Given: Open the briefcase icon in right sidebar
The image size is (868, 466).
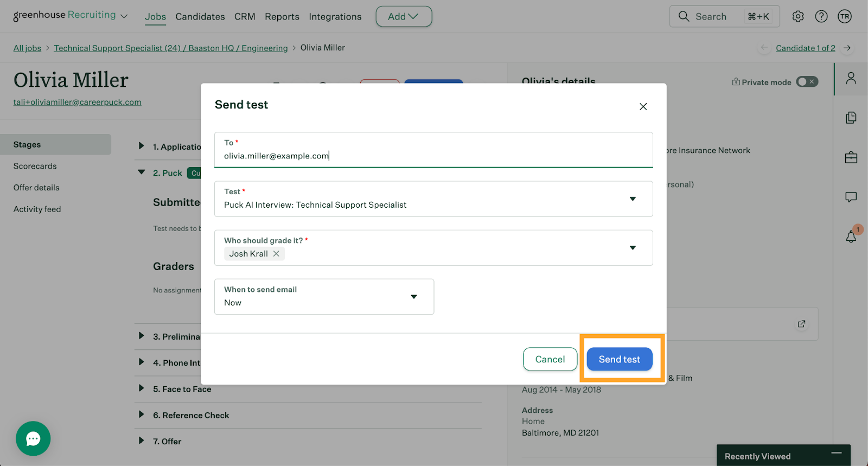Looking at the screenshot, I should [x=851, y=157].
